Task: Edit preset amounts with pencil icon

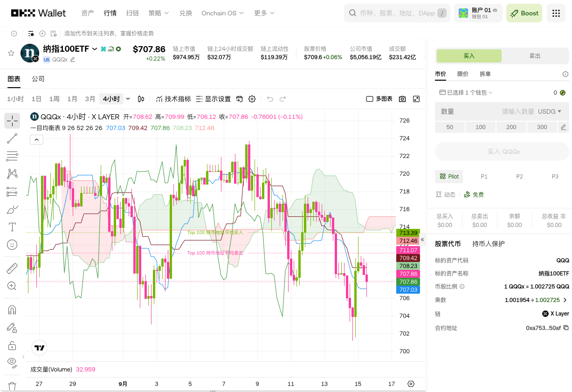Action: click(x=564, y=127)
